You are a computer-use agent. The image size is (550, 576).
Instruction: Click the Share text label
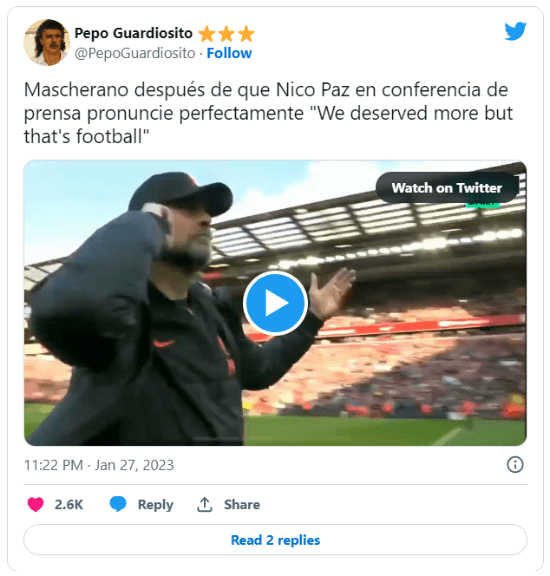242,504
